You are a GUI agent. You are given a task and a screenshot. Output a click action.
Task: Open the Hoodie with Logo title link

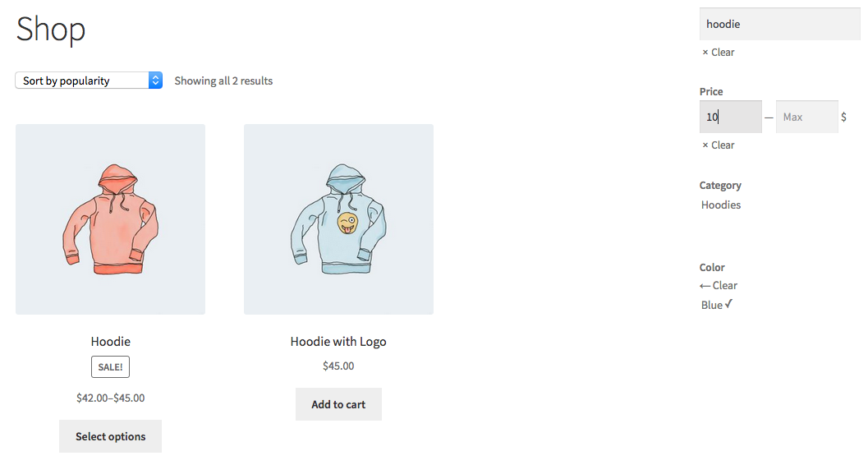pos(338,342)
